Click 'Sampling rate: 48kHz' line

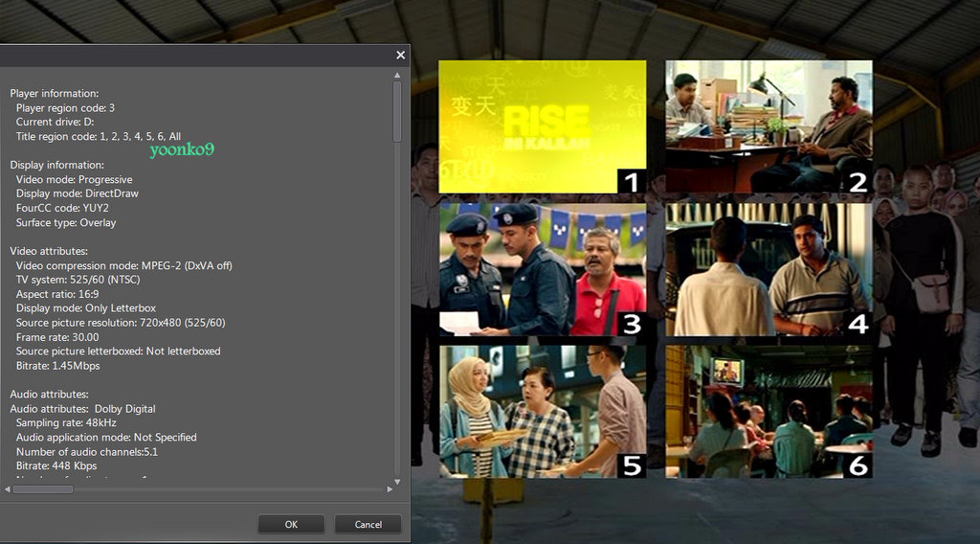pos(66,422)
